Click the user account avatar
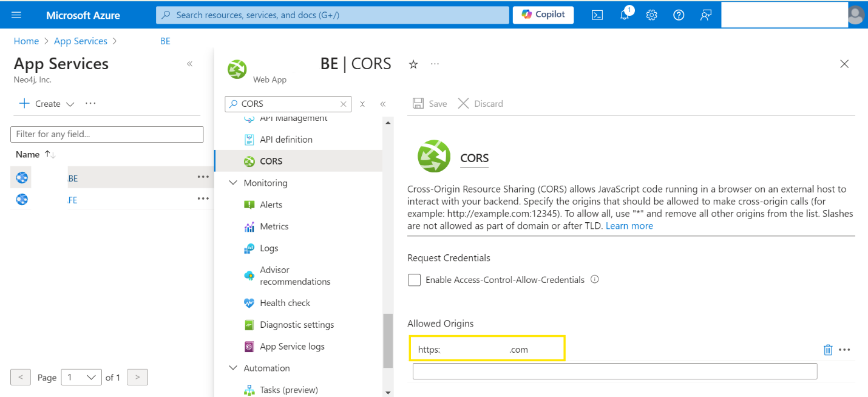The image size is (868, 397). click(x=856, y=15)
